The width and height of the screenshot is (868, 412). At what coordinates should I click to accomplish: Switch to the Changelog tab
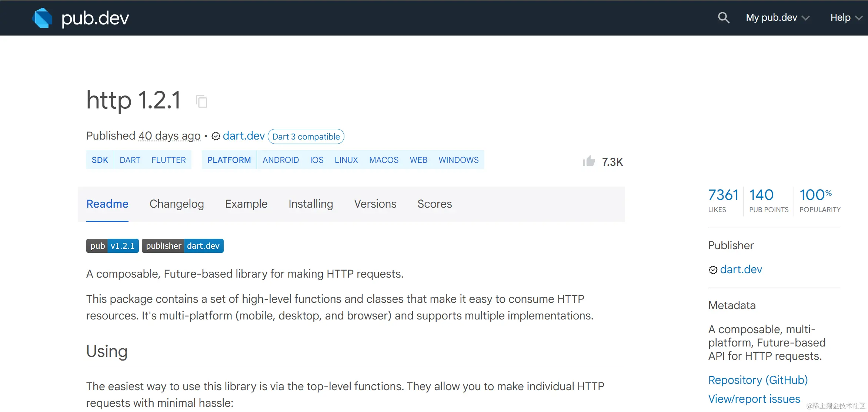pyautogui.click(x=177, y=204)
